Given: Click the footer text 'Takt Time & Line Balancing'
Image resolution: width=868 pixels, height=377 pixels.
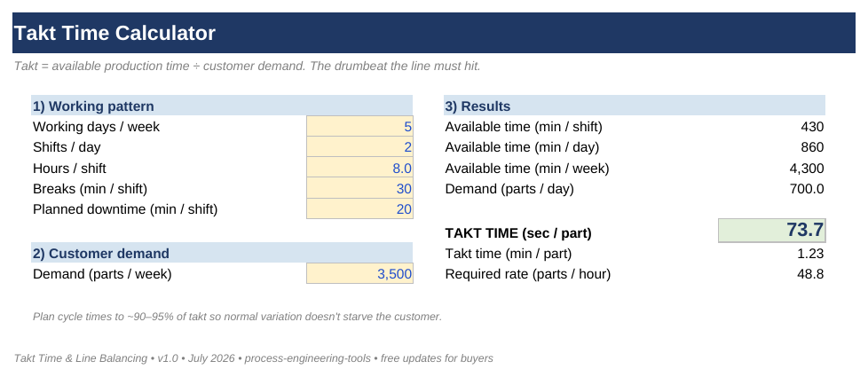Looking at the screenshot, I should coord(254,358).
